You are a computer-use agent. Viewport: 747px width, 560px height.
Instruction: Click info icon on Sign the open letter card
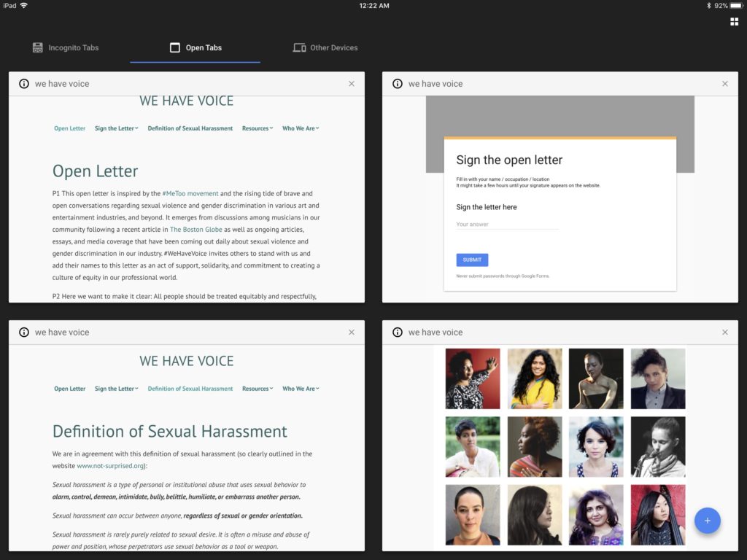398,84
